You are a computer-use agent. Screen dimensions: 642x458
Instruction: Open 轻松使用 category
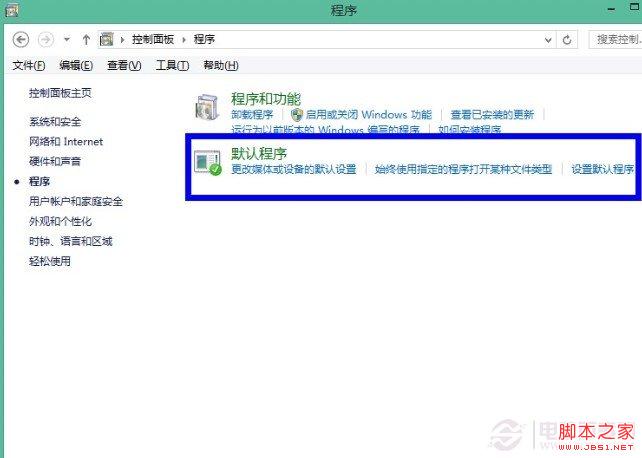(50, 261)
